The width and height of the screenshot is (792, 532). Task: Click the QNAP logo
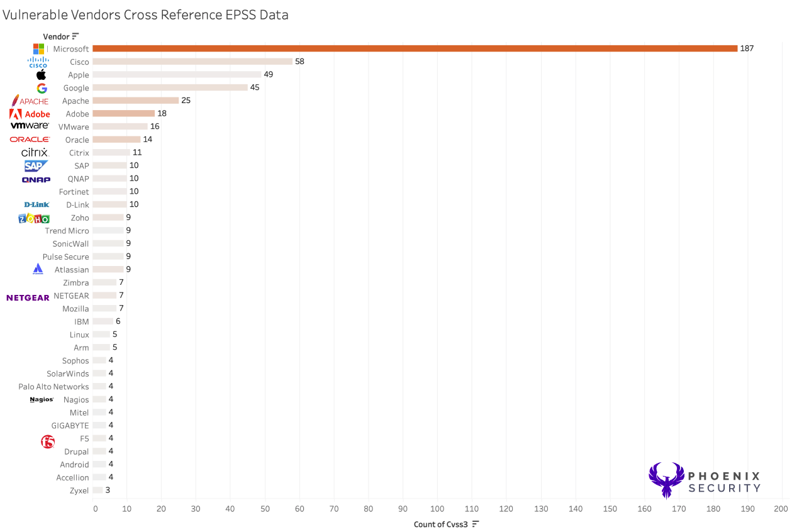36,179
